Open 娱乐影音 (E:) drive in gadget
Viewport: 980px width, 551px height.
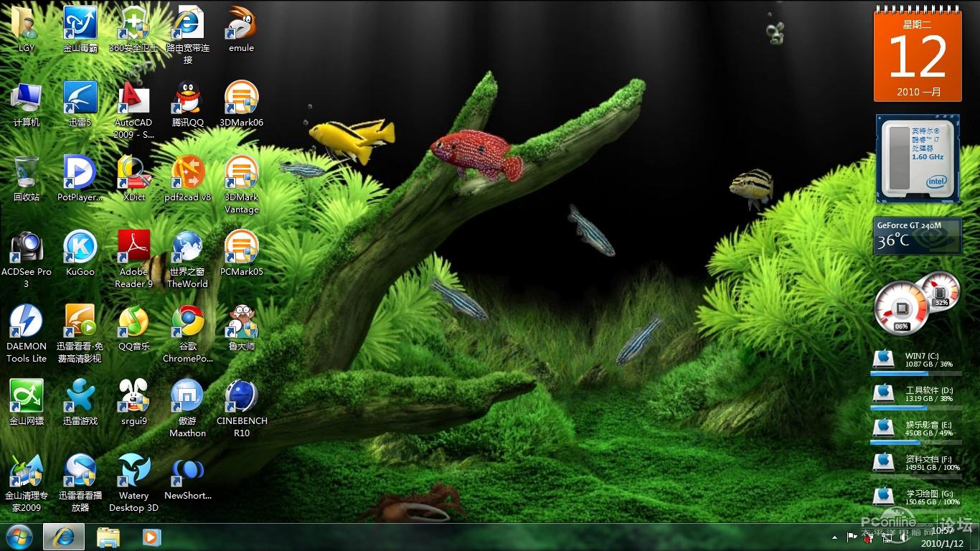click(916, 430)
